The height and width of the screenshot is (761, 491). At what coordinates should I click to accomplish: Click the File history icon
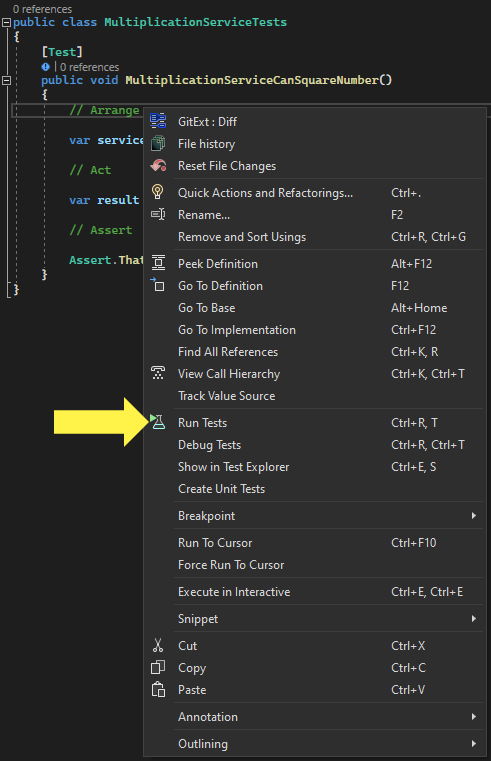(158, 143)
